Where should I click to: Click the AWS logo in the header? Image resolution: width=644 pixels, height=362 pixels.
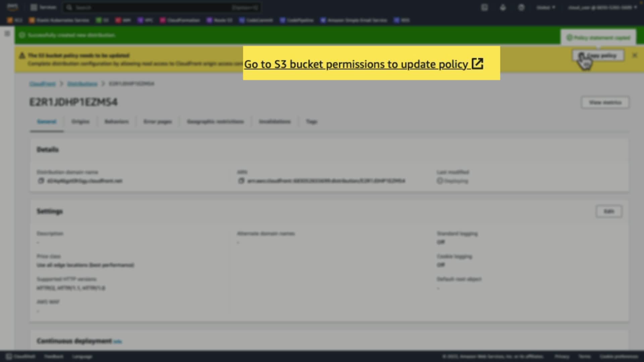click(x=12, y=7)
